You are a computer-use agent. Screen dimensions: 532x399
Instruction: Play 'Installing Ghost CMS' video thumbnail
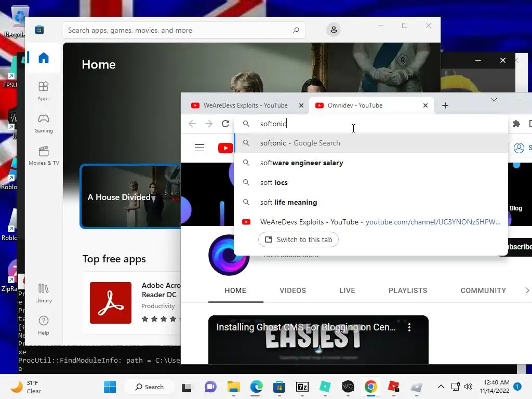coord(318,340)
